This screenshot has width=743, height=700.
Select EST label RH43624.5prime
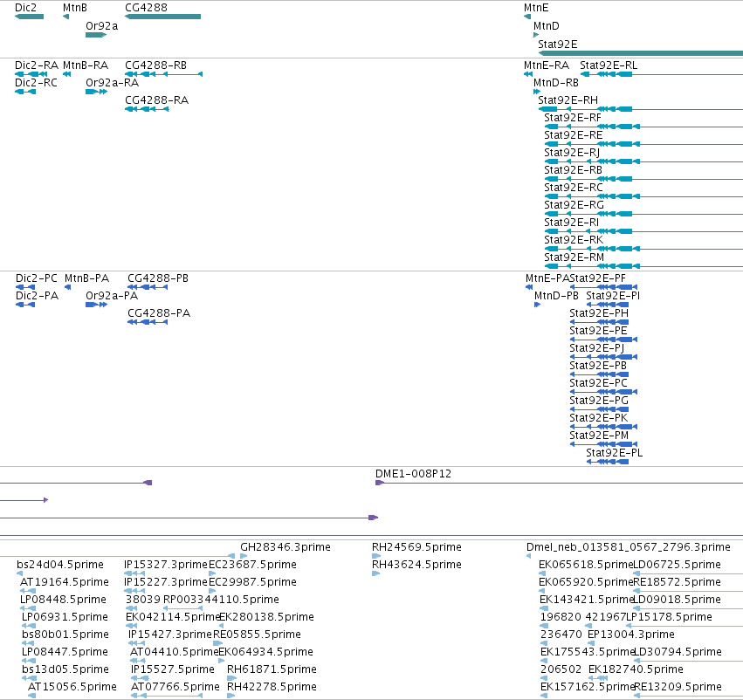pyautogui.click(x=417, y=565)
